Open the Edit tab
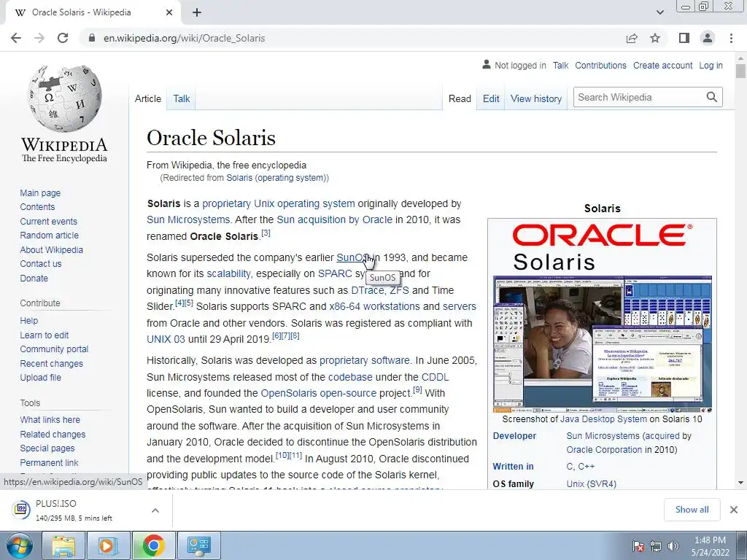747x560 pixels. [491, 98]
